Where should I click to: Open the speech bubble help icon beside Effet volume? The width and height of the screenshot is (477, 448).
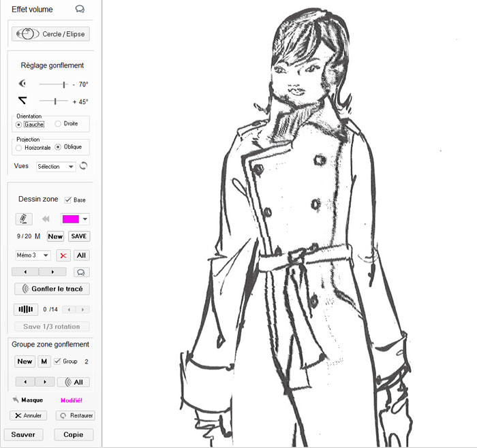tap(80, 10)
